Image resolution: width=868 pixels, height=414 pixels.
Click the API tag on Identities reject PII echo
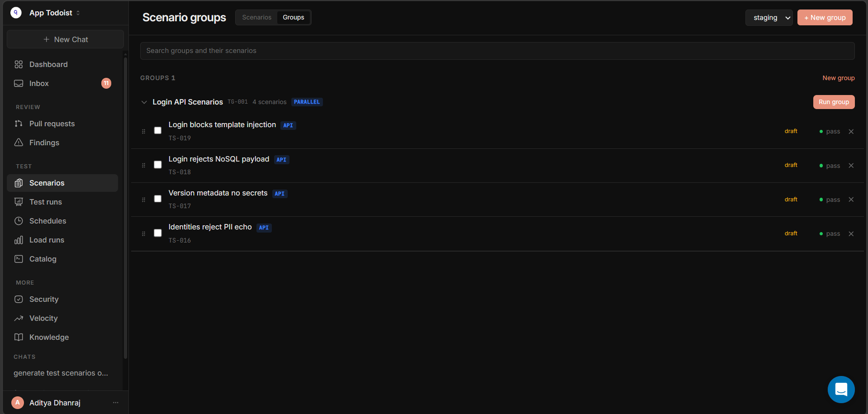[x=264, y=228]
